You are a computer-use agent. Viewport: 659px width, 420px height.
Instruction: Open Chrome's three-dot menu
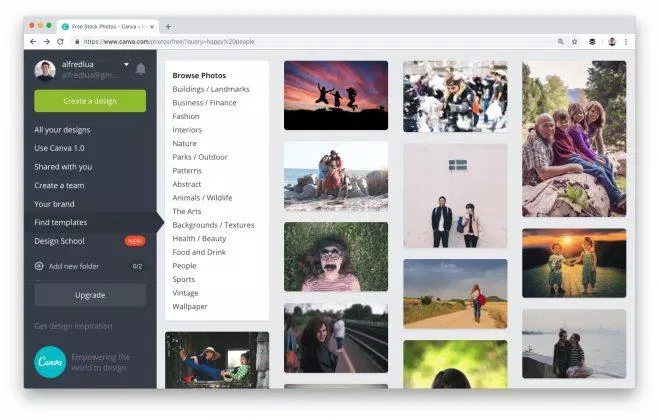coord(626,42)
